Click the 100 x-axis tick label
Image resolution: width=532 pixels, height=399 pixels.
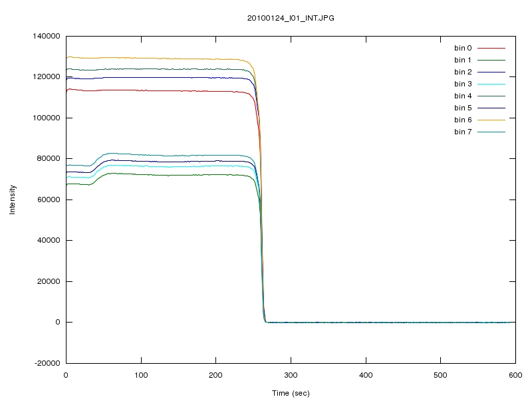click(141, 375)
